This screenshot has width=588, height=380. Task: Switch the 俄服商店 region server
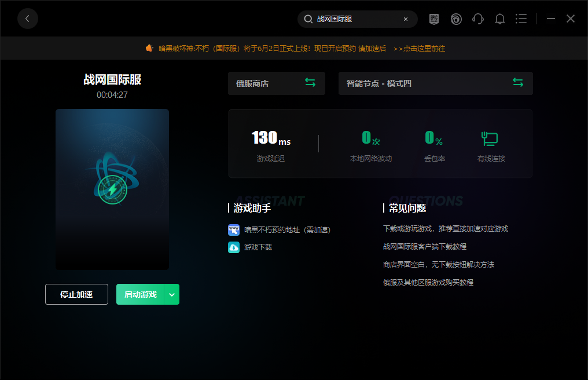(310, 83)
